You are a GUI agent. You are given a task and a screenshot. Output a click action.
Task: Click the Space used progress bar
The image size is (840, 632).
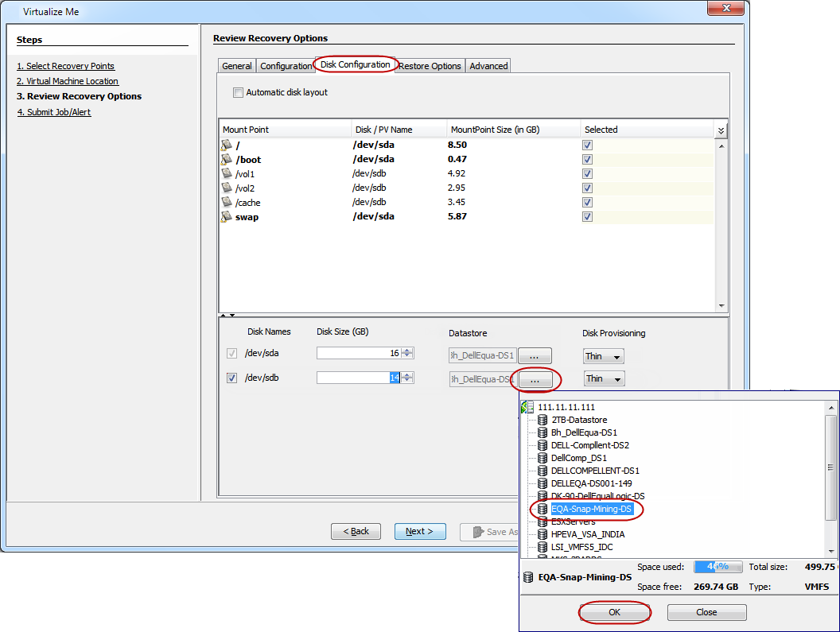(717, 567)
